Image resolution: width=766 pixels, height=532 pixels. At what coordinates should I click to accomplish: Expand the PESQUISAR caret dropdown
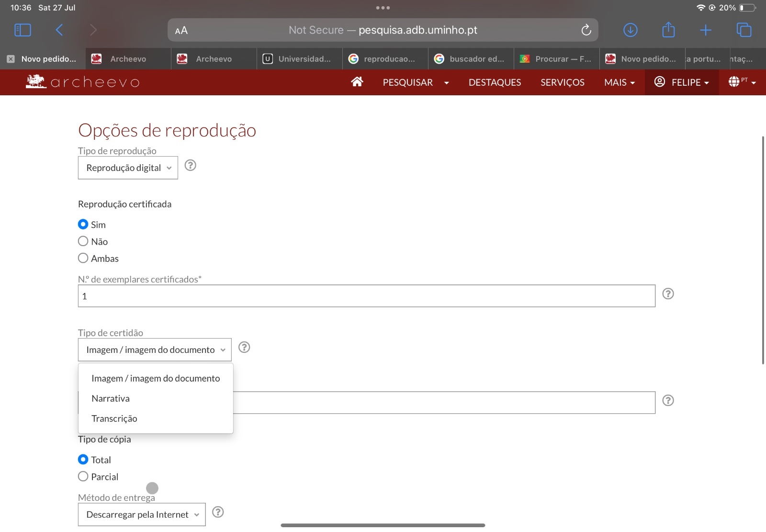(x=447, y=83)
